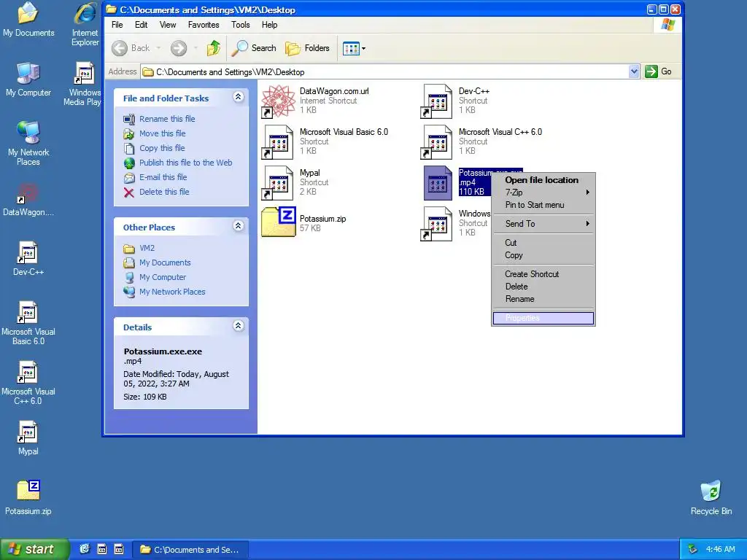The width and height of the screenshot is (747, 560).
Task: Click the Windows start button
Action: (34, 549)
